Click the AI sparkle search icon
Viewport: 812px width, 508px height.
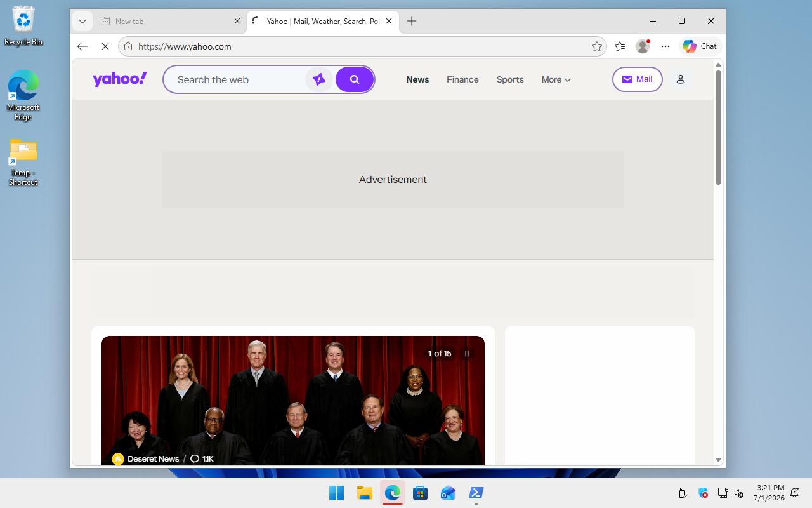[x=319, y=79]
